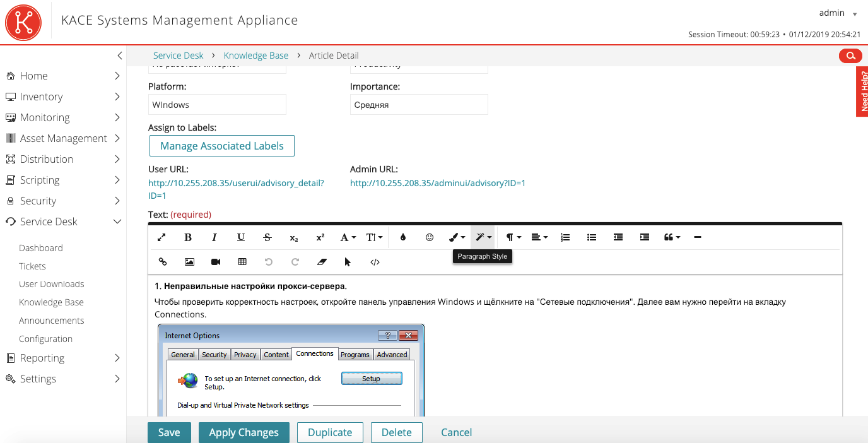Open Service Desk Configuration
Screen dimensions: 868x443
pos(45,339)
